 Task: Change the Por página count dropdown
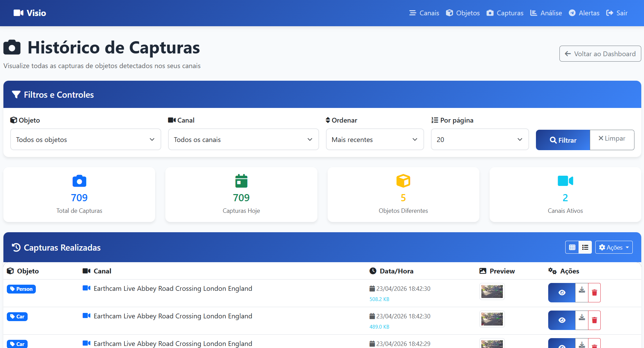click(x=480, y=140)
